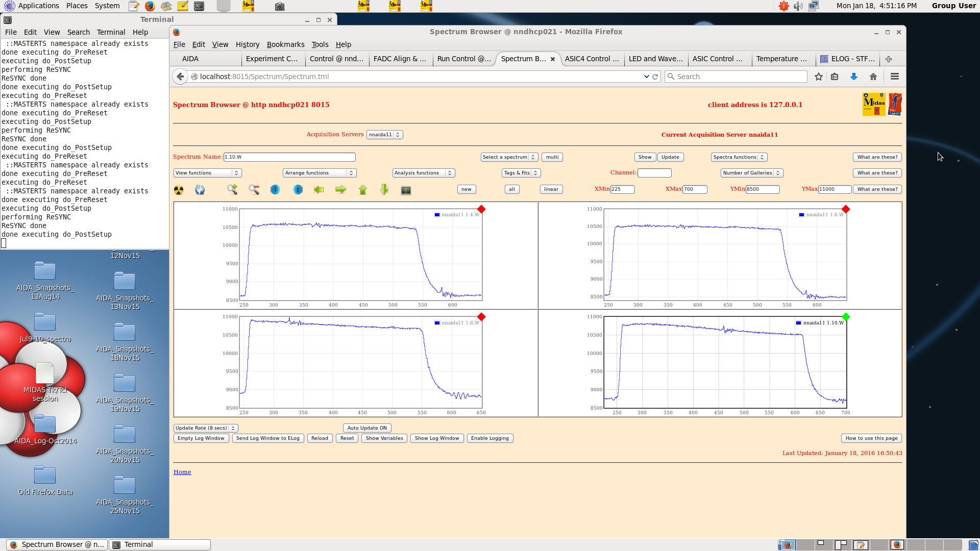Screen dimensions: 980x551
Task: Open the Update Rate (8 secs) dropdown
Action: 206,428
